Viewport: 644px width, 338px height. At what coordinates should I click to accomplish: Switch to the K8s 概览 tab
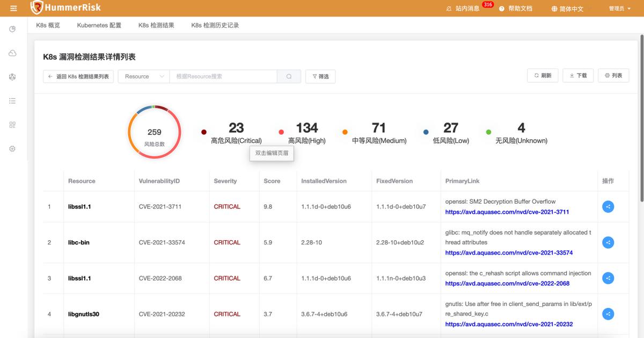point(48,24)
